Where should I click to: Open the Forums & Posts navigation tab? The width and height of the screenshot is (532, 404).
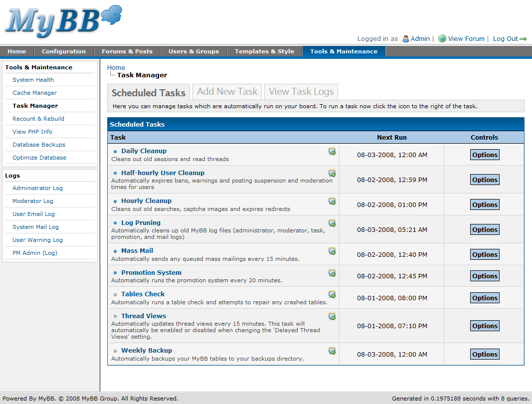[x=127, y=51]
